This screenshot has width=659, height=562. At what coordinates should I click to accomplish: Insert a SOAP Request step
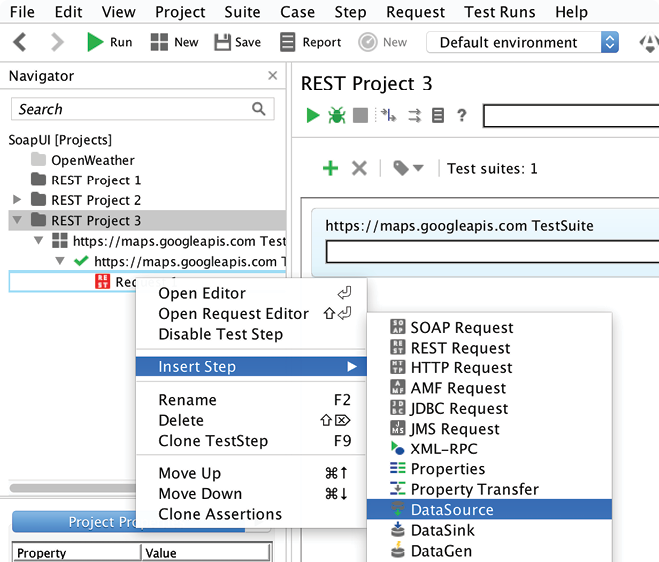pos(489,327)
